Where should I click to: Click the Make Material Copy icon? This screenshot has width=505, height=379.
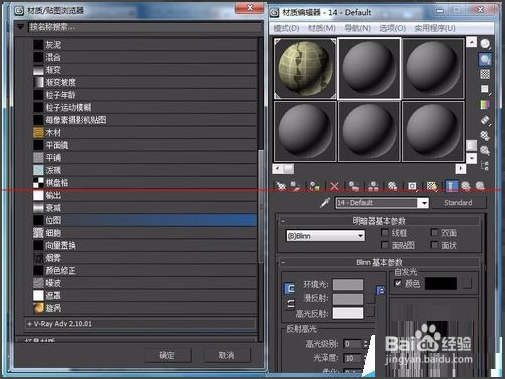pyautogui.click(x=353, y=186)
